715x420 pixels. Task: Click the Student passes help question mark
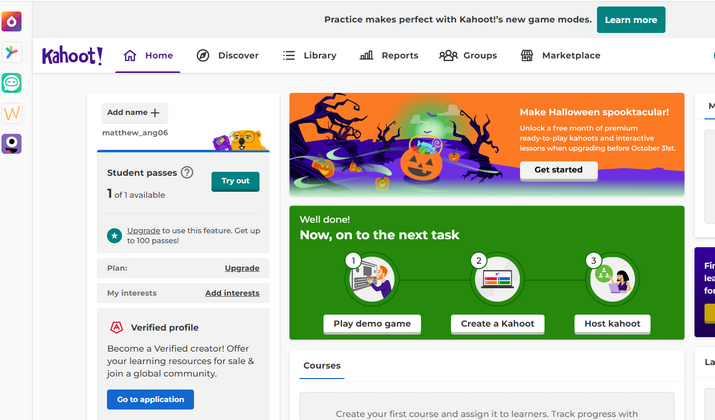pyautogui.click(x=187, y=172)
